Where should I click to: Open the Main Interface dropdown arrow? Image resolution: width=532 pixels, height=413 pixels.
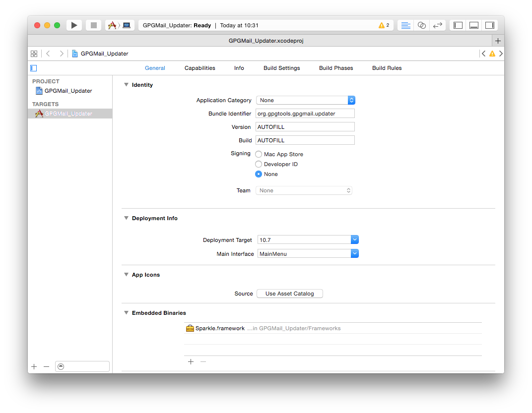coord(354,254)
